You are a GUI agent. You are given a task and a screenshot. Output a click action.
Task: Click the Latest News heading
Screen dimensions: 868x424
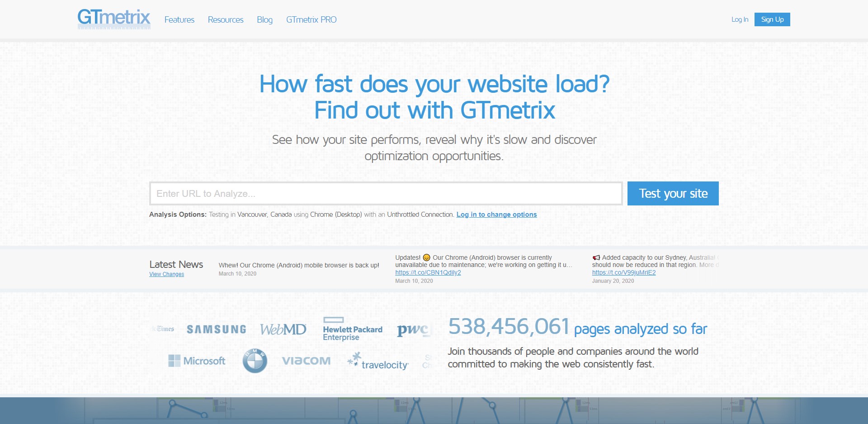pos(176,264)
